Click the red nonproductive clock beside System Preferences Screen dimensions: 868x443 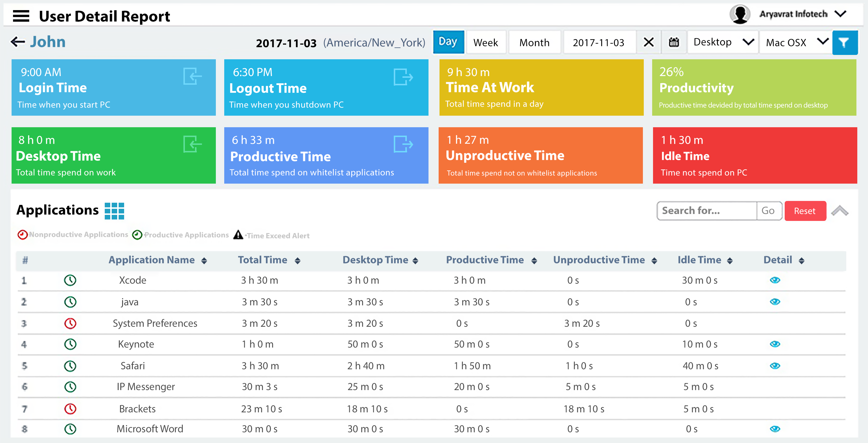(x=70, y=323)
